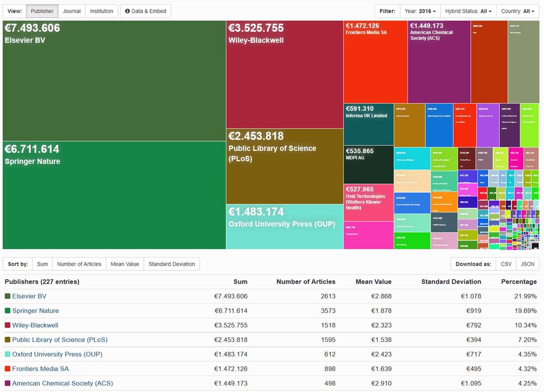Open Oxford University Press link in table

[x=57, y=354]
